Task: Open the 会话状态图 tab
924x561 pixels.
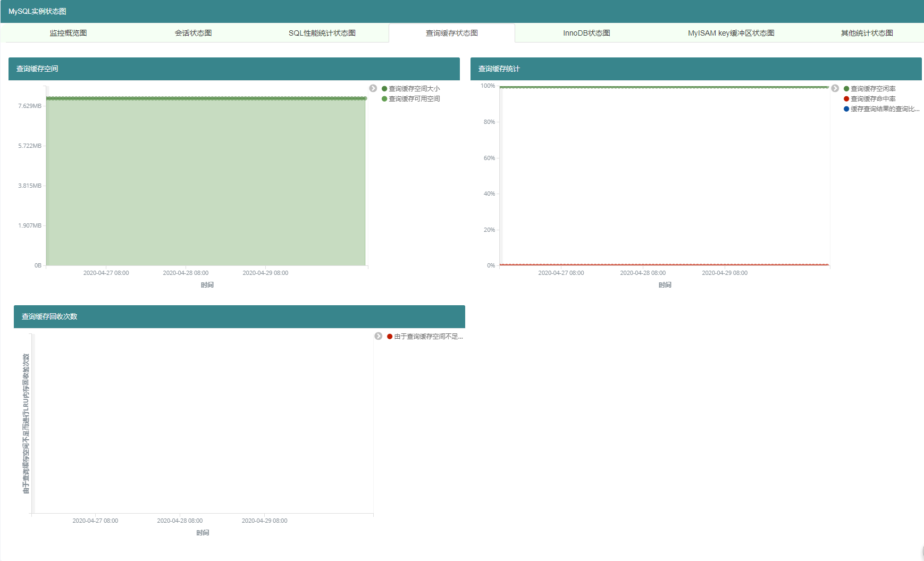Action: click(x=193, y=33)
